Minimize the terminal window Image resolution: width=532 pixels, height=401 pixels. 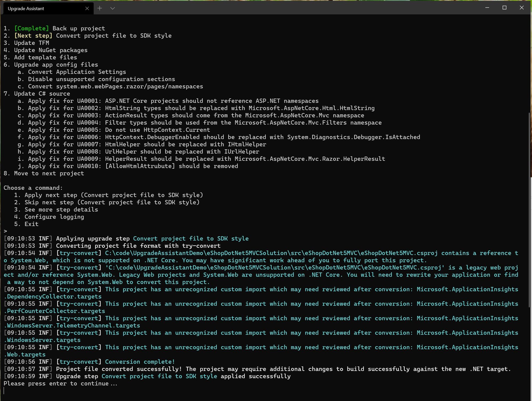[487, 8]
